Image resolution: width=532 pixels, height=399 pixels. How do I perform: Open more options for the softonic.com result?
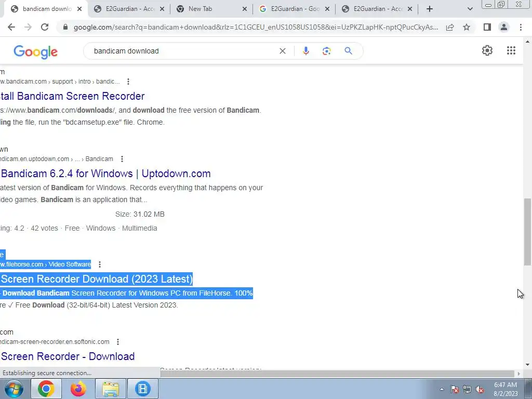coord(118,342)
